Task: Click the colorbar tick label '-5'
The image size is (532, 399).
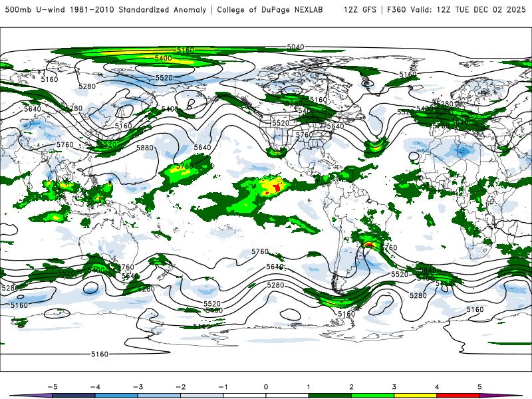Action: pos(53,387)
